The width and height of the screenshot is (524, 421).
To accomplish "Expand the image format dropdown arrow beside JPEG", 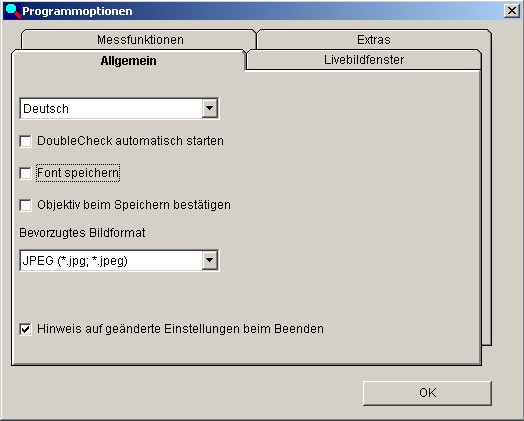I will click(x=210, y=260).
